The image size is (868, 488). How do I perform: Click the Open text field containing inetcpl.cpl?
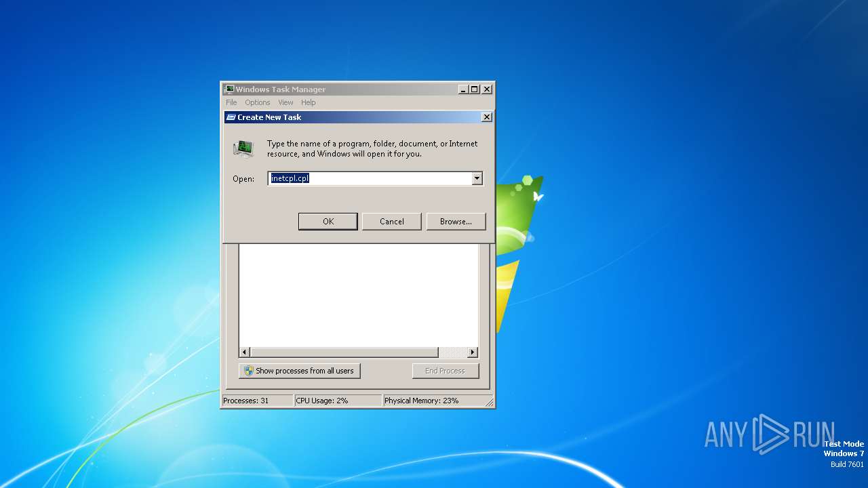(x=370, y=178)
